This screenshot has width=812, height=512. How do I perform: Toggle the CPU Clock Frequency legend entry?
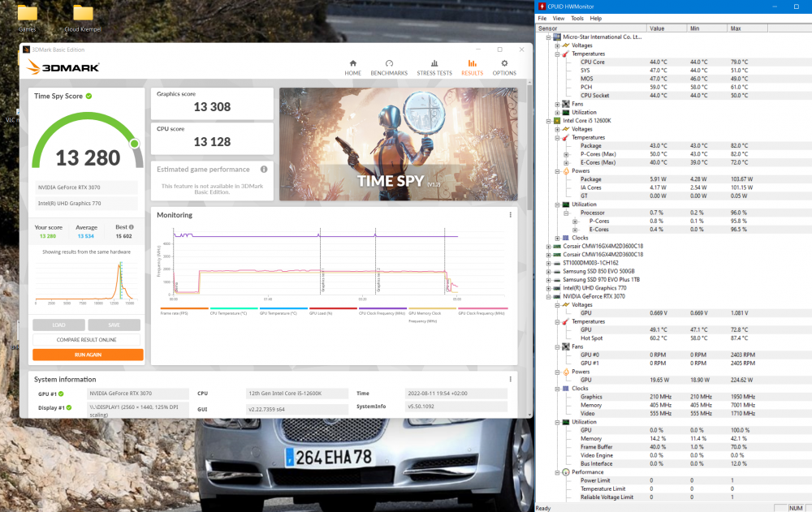(x=382, y=312)
